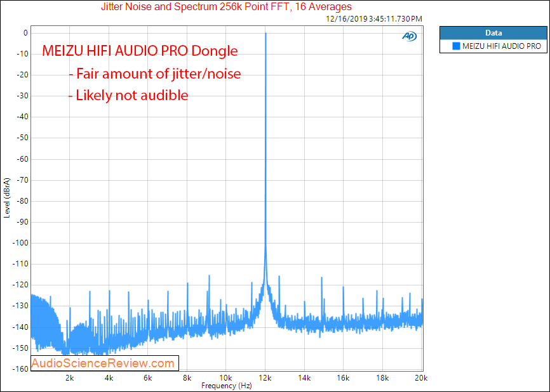Viewport: 550px width, 392px height.
Task: Click the -160 level tick label
Action: click(21, 369)
